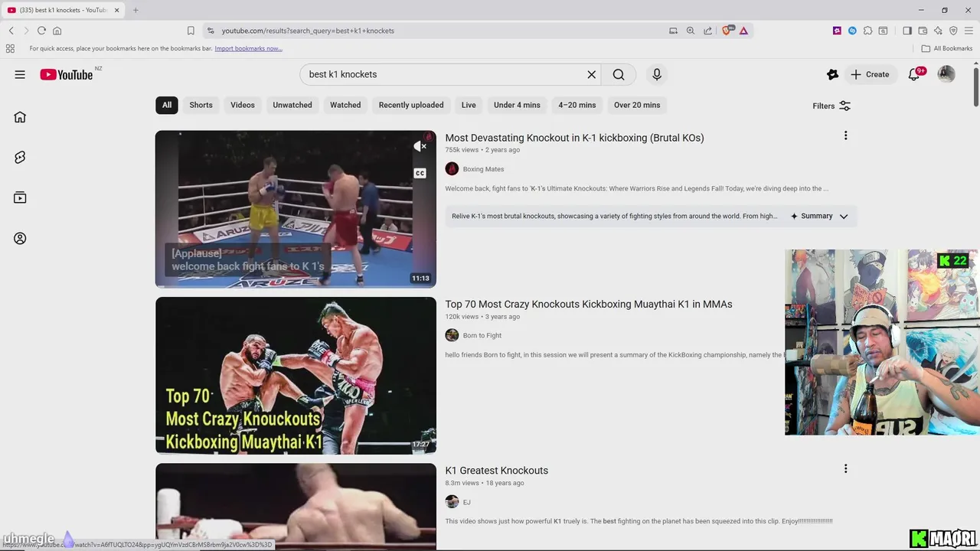The image size is (980, 551).
Task: Open Brave VPN shield icon
Action: tap(953, 31)
